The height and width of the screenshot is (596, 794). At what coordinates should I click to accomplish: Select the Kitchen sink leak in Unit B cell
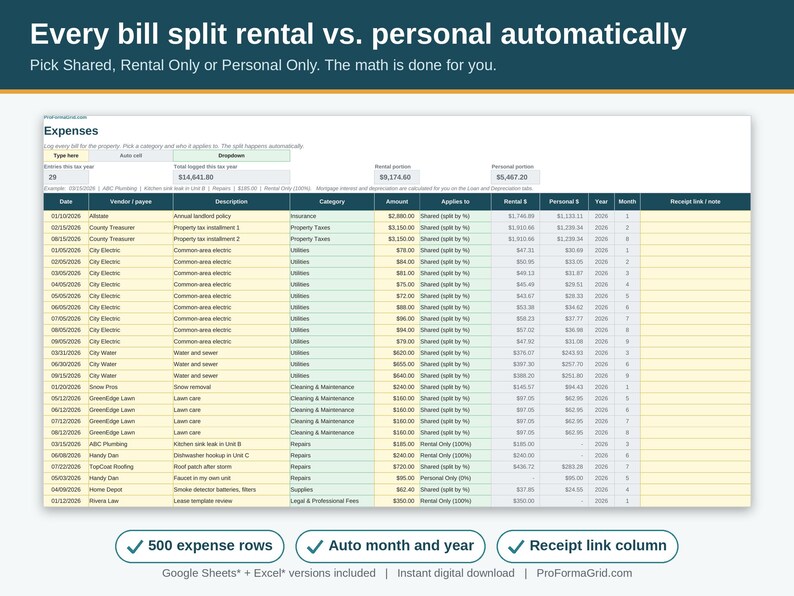[231, 444]
